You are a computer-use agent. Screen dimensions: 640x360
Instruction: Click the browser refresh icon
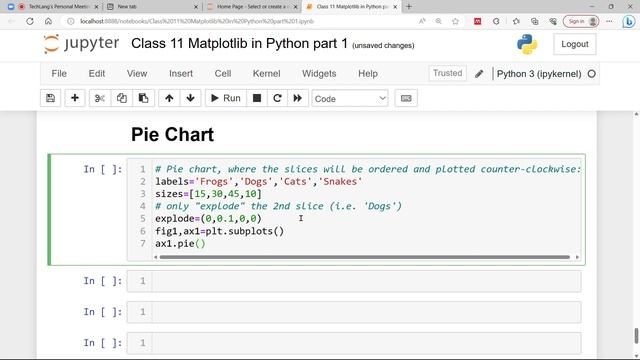point(30,21)
